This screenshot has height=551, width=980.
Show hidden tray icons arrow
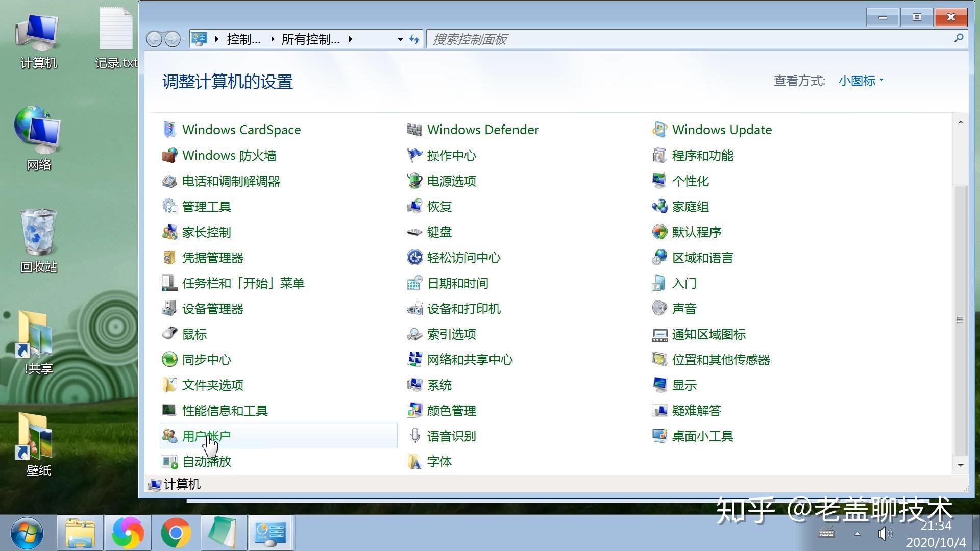point(857,534)
